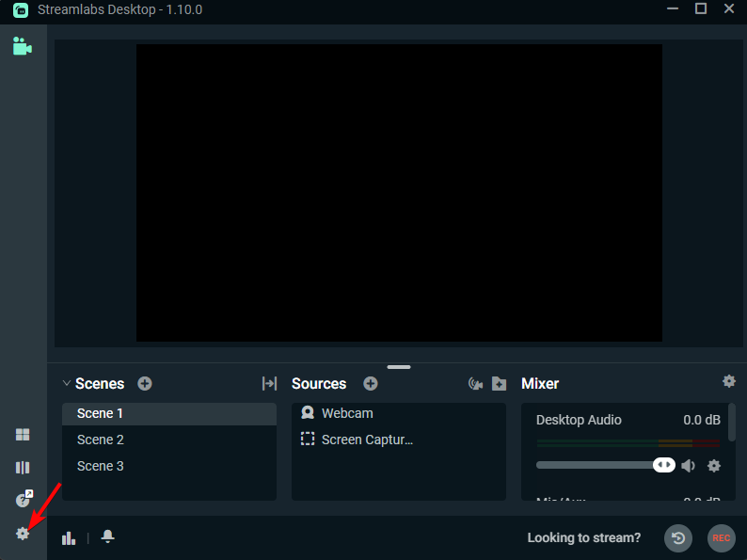Open the Get Help icon in sidebar

coord(24,499)
